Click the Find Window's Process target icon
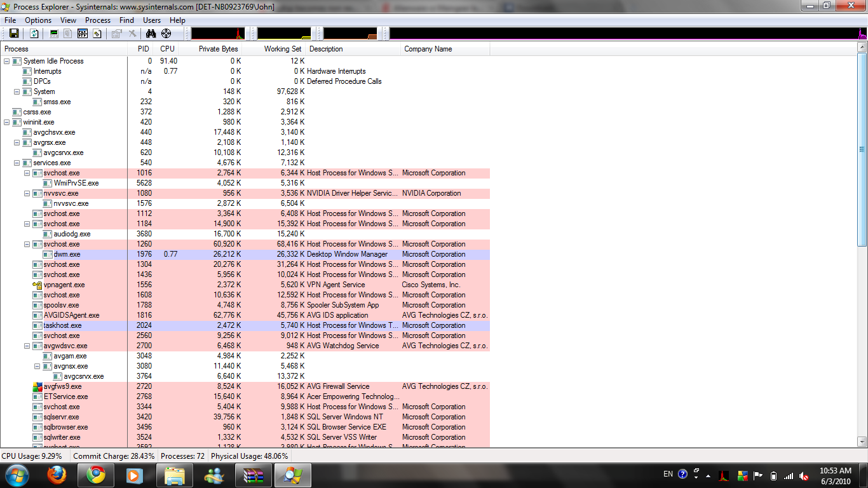 tap(166, 34)
